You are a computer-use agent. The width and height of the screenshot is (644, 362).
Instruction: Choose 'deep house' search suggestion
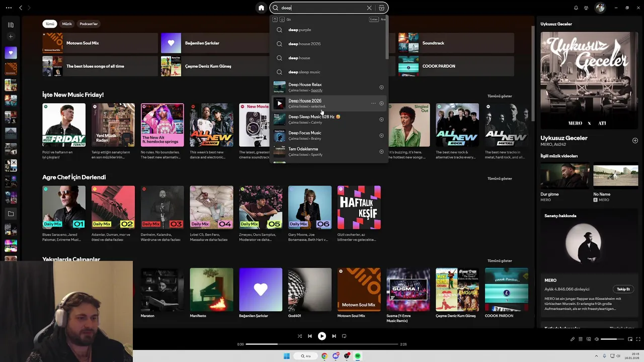click(329, 58)
